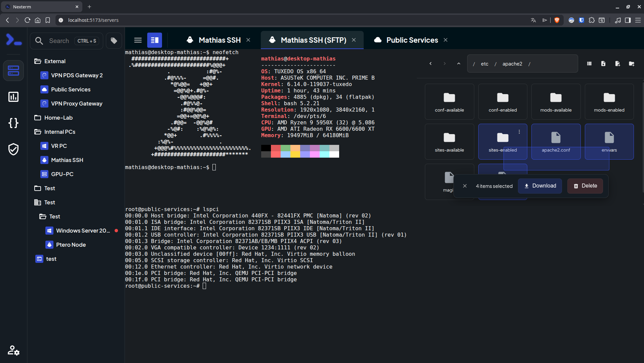The image size is (644, 363).
Task: Toggle the hamburger server list menu
Action: point(138,40)
